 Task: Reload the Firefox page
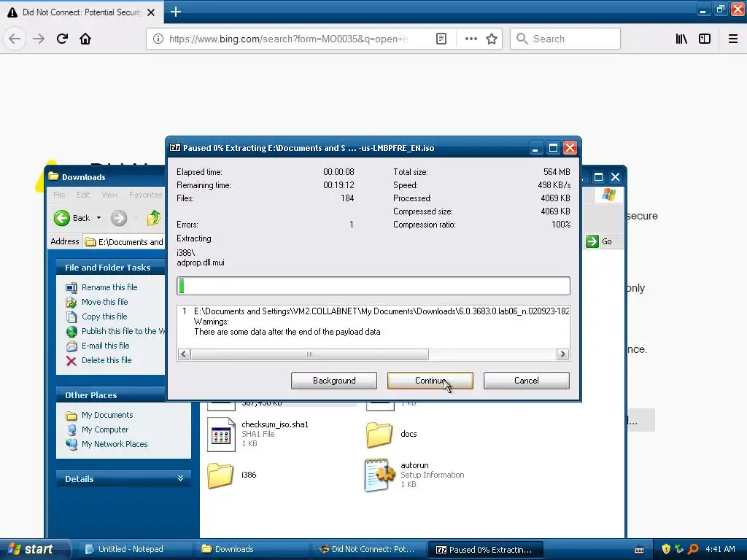(62, 39)
